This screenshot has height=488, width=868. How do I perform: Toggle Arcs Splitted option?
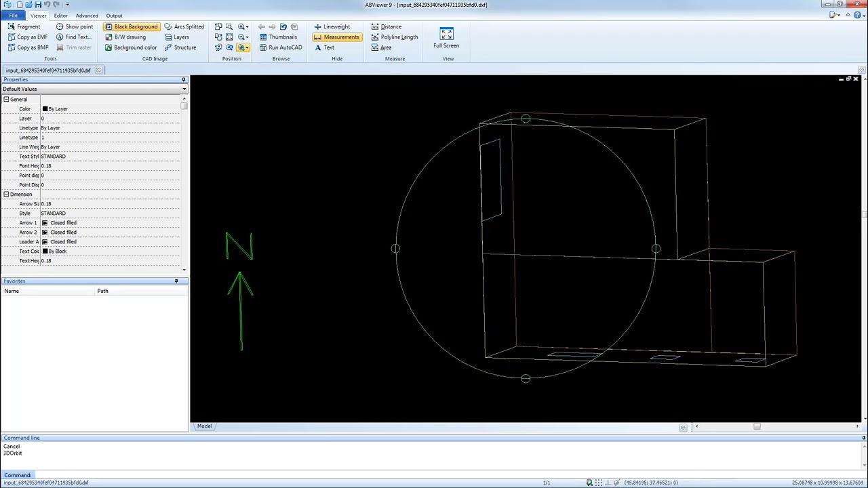click(x=184, y=26)
